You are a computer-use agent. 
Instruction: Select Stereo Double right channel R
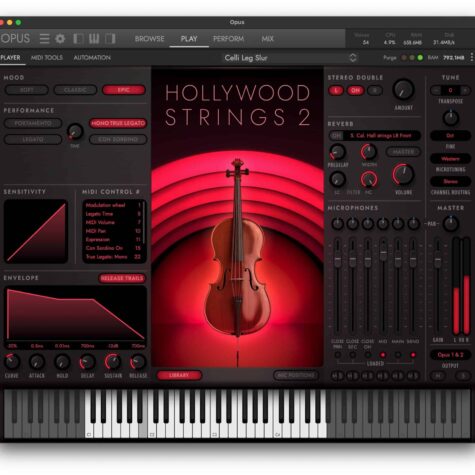coord(375,90)
